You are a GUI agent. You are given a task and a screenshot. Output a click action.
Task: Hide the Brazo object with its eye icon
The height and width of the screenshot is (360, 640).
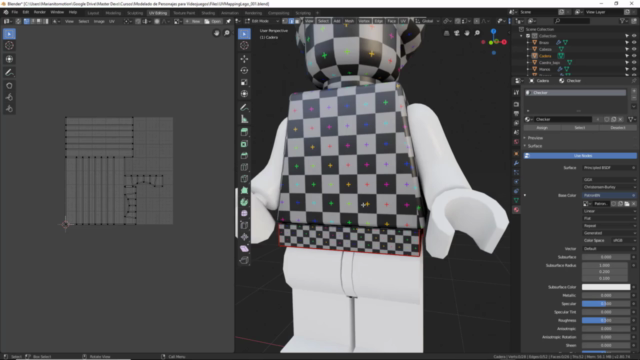[x=634, y=42]
